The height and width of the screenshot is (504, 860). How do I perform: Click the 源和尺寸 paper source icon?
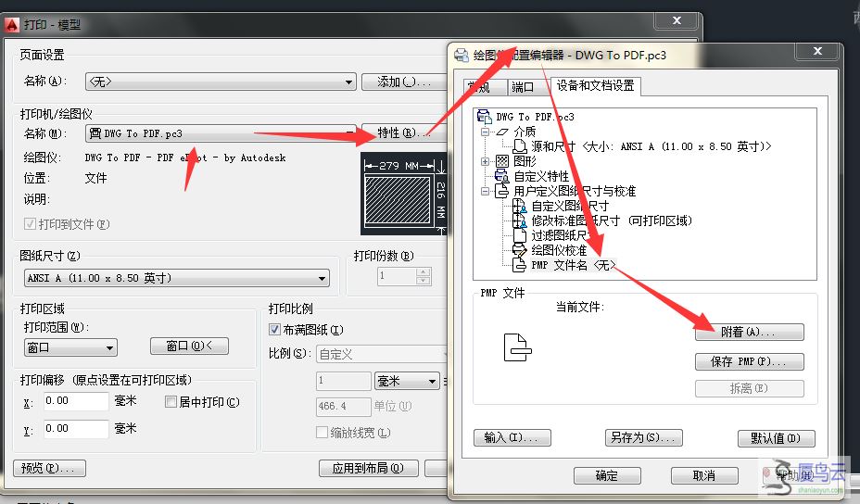tap(519, 146)
